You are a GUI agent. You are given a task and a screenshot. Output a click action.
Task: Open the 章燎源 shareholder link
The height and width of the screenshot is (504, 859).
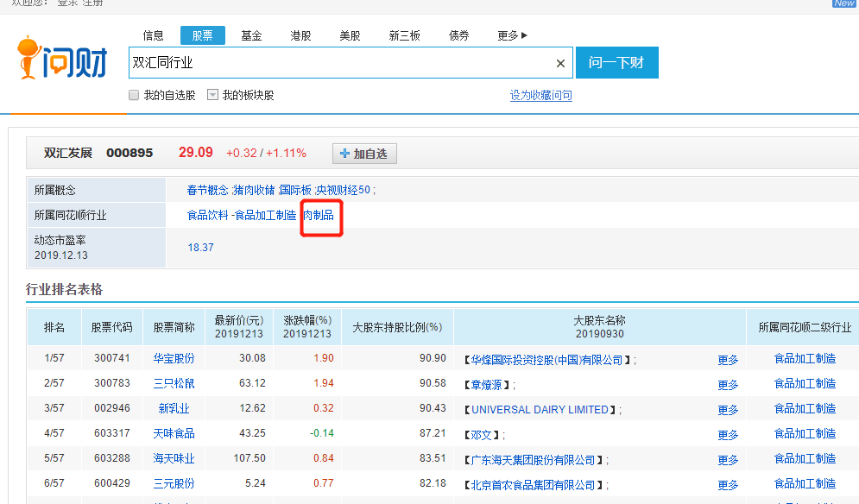[x=486, y=385]
